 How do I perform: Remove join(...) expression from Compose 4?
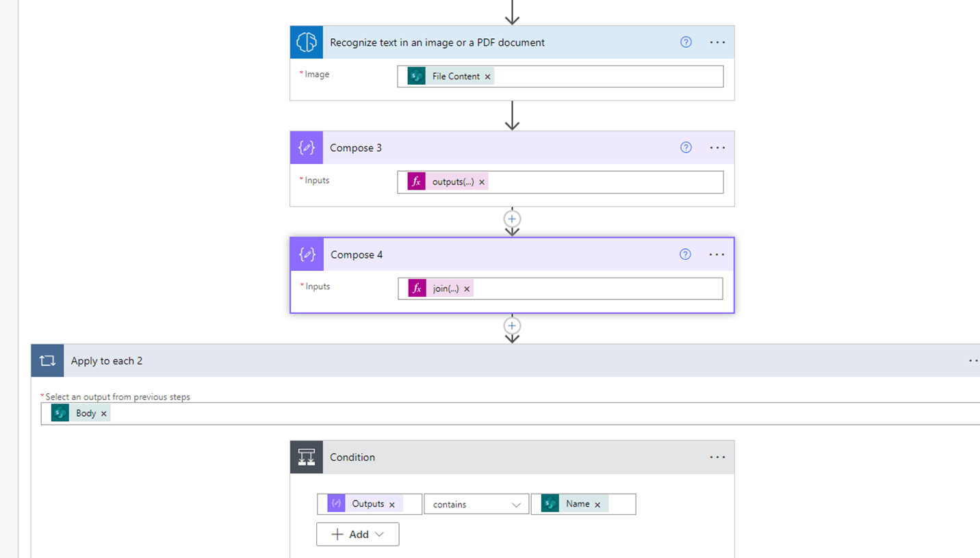click(467, 289)
